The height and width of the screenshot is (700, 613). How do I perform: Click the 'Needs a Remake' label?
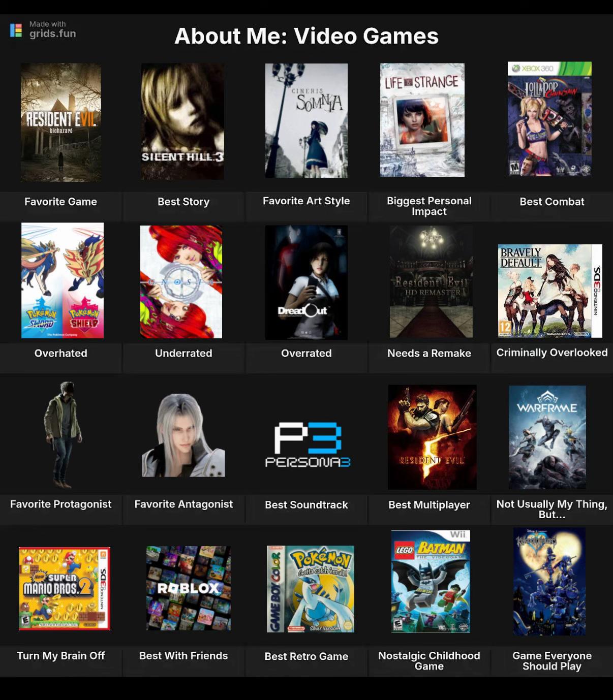point(430,353)
